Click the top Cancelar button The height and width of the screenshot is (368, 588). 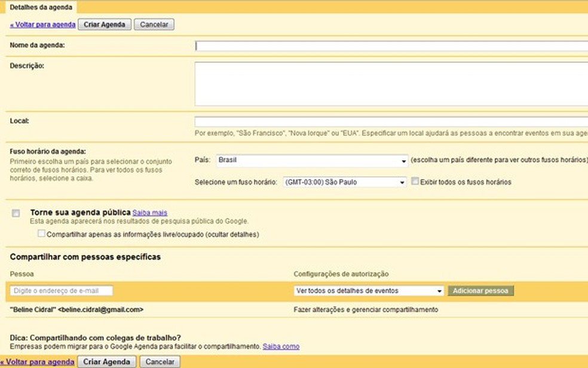154,24
